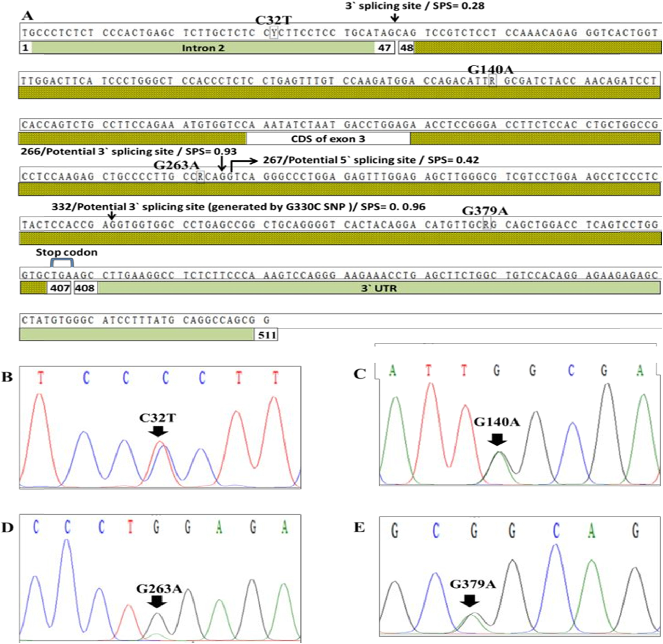Select sequence block GCGATCTACC
663x644 pixels.
click(540, 81)
